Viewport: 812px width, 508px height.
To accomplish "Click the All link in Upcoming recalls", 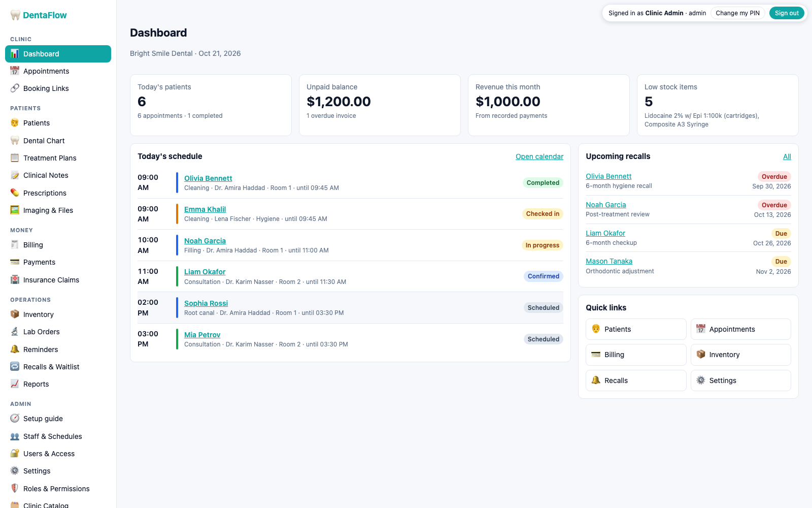I will coord(787,156).
